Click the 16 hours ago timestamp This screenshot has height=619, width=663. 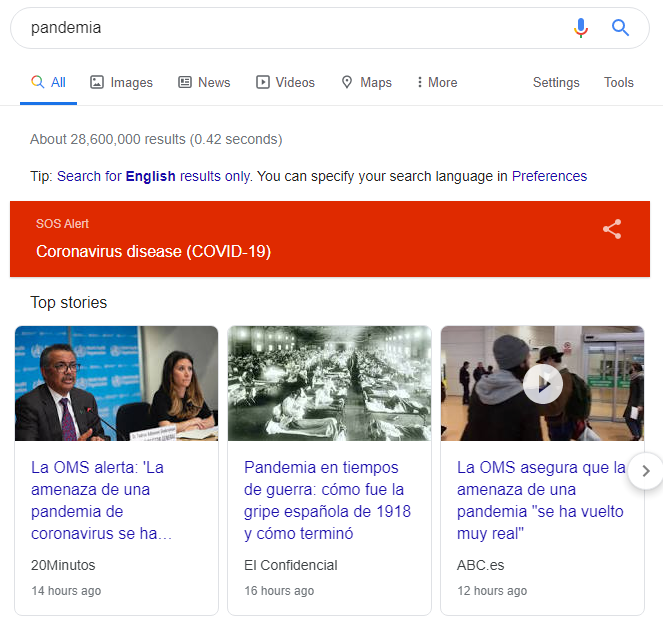pos(279,591)
